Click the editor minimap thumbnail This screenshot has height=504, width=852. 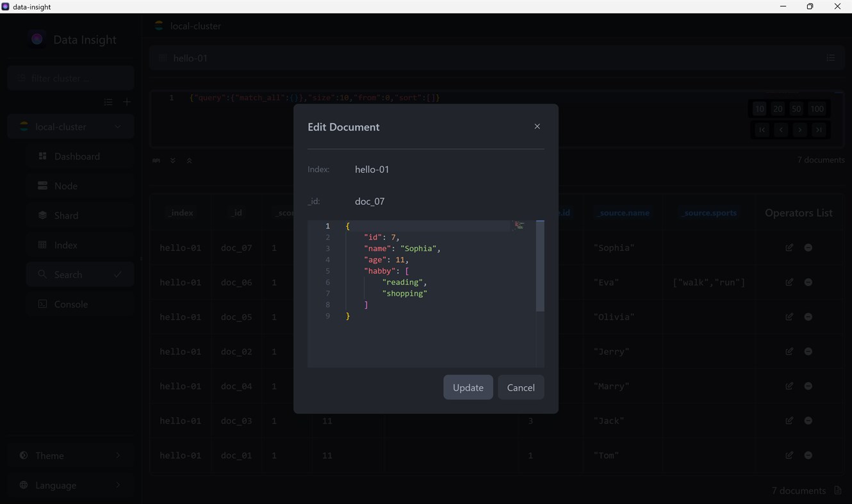(x=520, y=225)
